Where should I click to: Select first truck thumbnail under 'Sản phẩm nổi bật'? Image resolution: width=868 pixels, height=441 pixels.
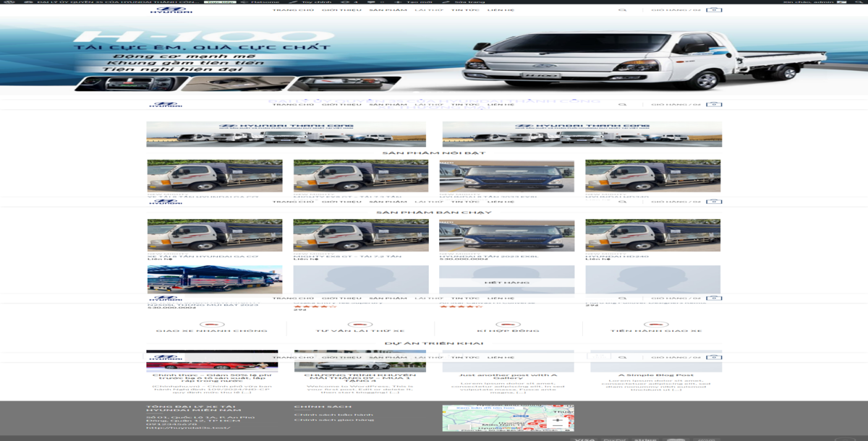(x=215, y=176)
